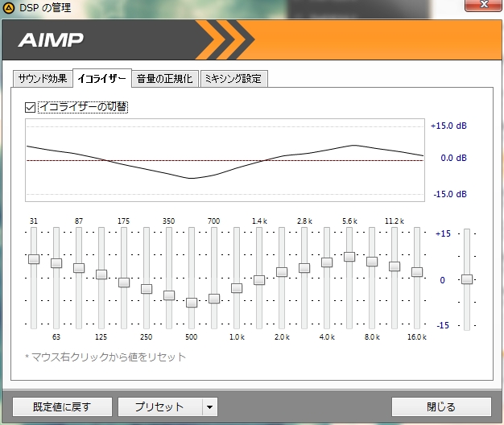Screen dimensions: 504x425
Task: Click the 2.8k band slider handle
Action: pyautogui.click(x=304, y=268)
